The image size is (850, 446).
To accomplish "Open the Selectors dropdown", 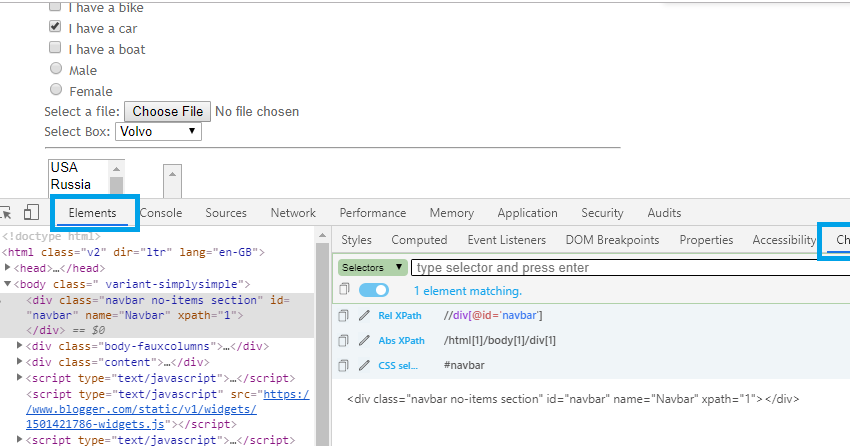I will [x=373, y=268].
